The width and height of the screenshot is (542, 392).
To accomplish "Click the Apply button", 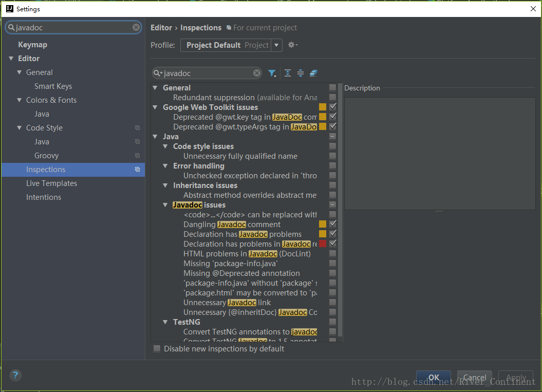I will 516,377.
